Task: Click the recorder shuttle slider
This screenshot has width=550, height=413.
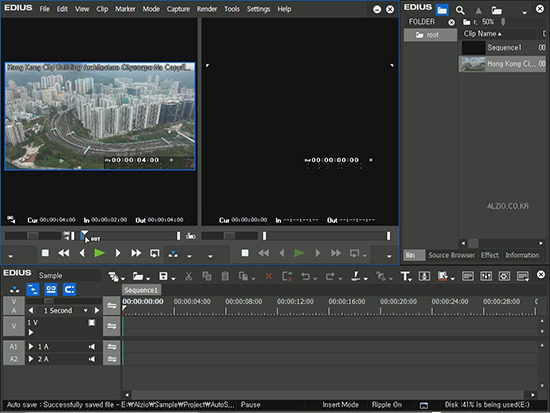Action: [x=229, y=236]
